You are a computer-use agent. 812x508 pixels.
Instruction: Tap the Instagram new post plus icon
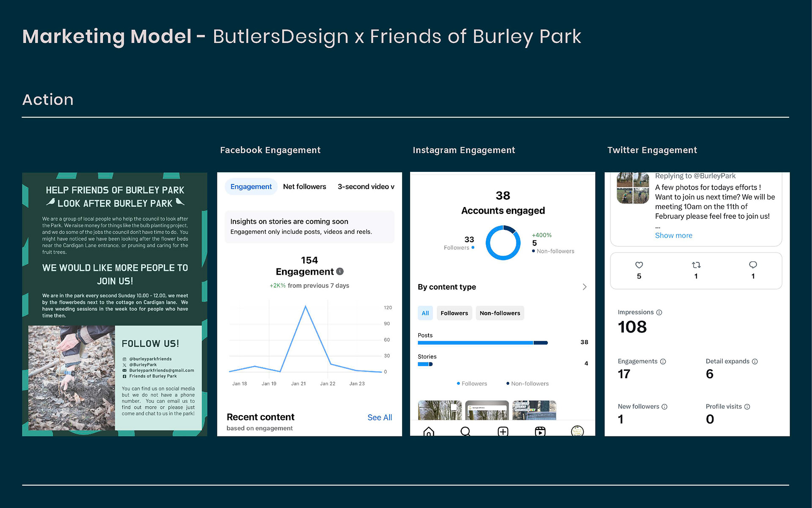click(503, 431)
